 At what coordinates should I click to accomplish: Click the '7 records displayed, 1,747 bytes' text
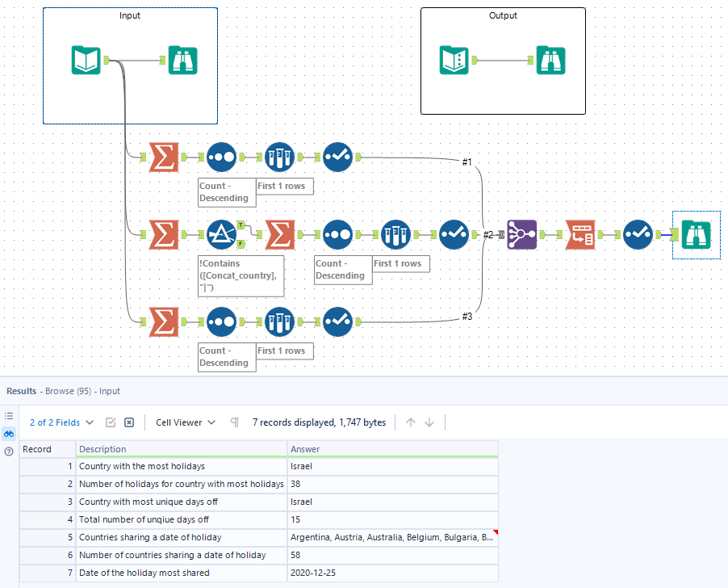pos(319,422)
